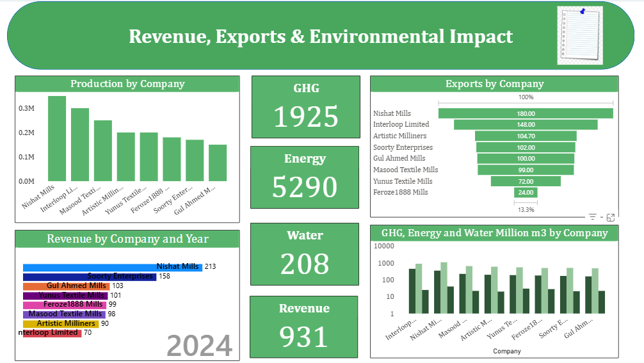This screenshot has width=644, height=363.
Task: Click the Gul Ahmed Mills production bar
Action: (x=218, y=163)
